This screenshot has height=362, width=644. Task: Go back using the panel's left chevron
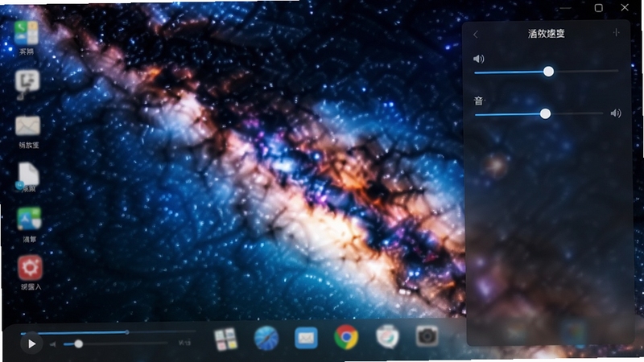pyautogui.click(x=476, y=35)
